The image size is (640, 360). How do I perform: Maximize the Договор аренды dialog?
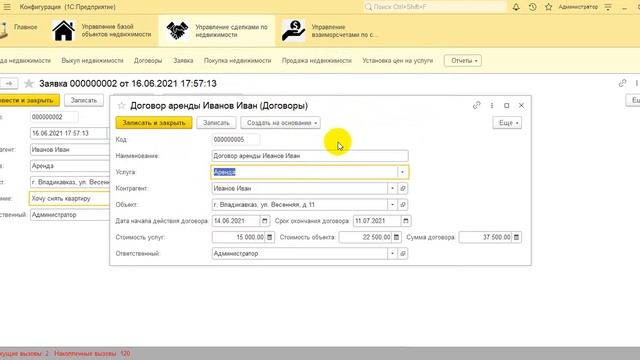[x=507, y=105]
